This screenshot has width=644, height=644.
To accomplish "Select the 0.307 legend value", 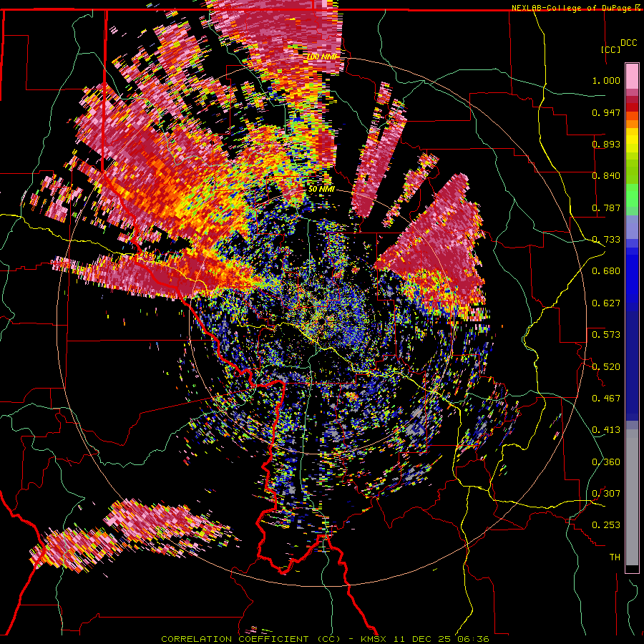I will click(x=606, y=494).
